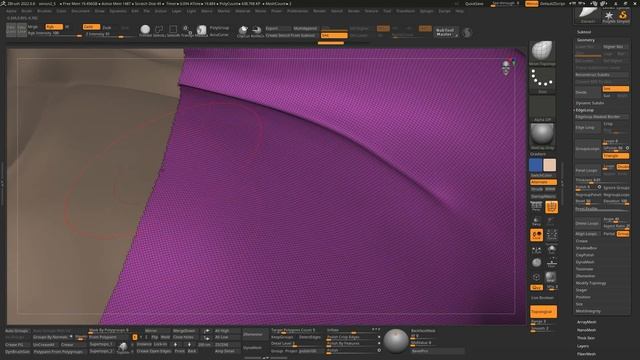Expand the Modify Topology section
Viewport: 640px width, 360px height.
click(591, 283)
